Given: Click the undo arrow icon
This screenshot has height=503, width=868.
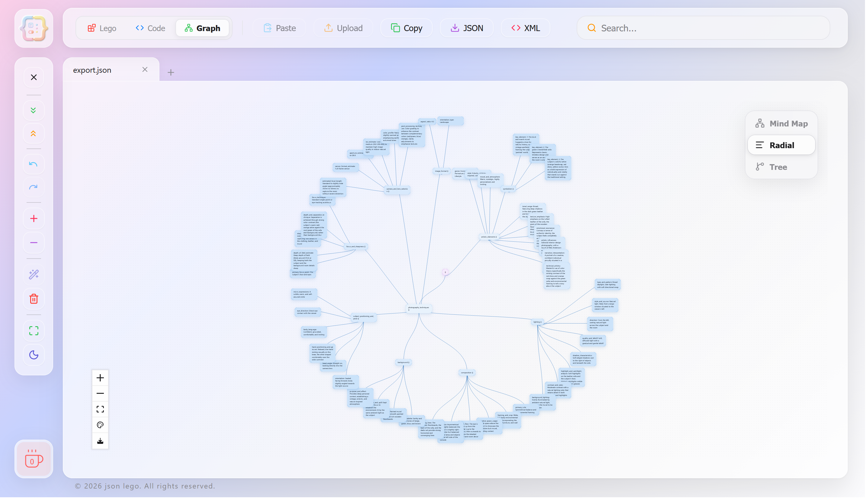Looking at the screenshot, I should click(x=34, y=164).
